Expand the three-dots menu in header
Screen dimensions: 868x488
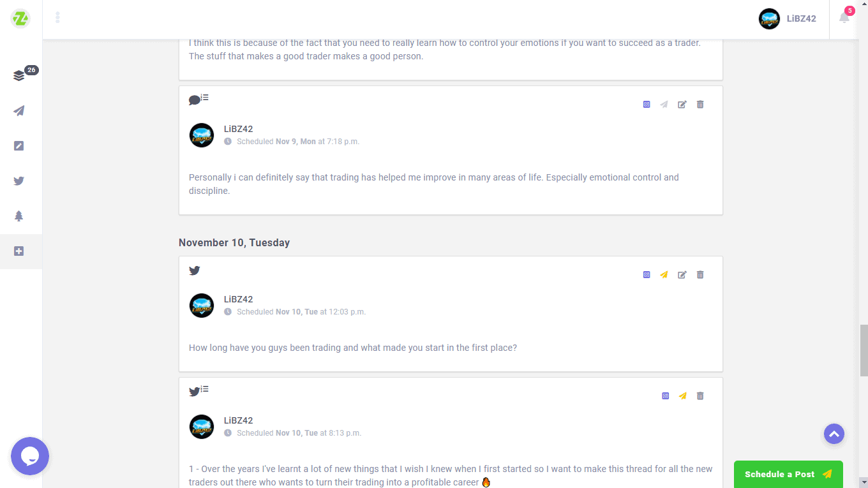click(x=57, y=18)
